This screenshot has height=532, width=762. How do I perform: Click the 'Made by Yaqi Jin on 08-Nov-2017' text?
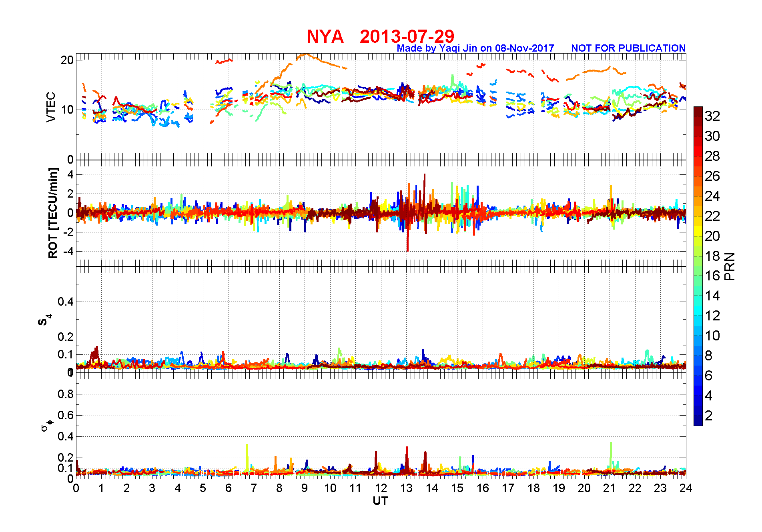[475, 48]
